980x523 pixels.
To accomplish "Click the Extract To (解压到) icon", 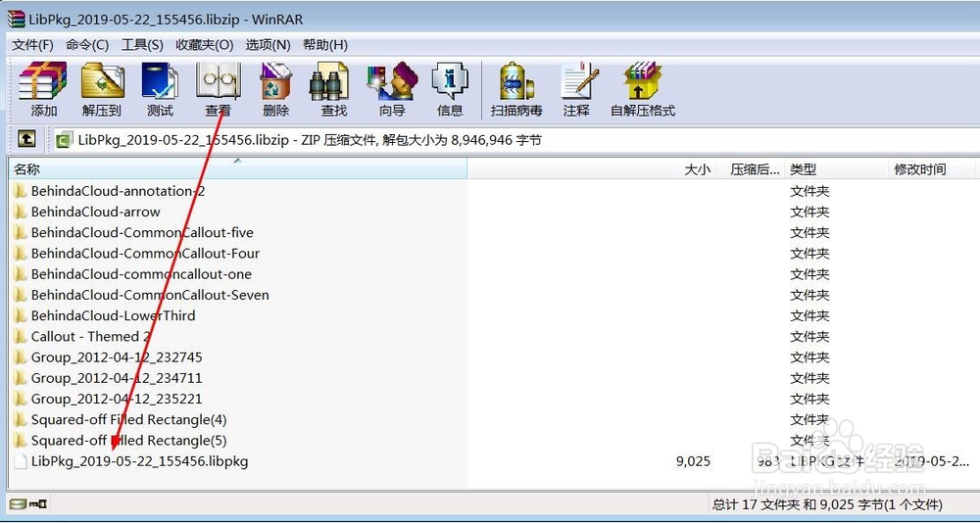I will tap(102, 80).
